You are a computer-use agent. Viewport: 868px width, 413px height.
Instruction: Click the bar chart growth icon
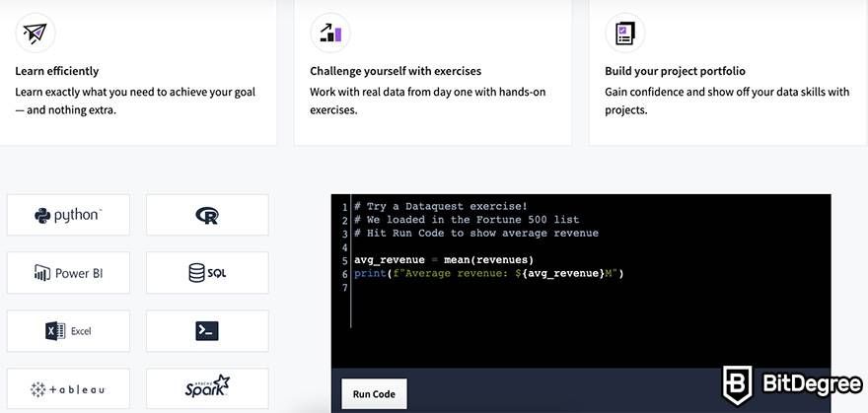(330, 34)
